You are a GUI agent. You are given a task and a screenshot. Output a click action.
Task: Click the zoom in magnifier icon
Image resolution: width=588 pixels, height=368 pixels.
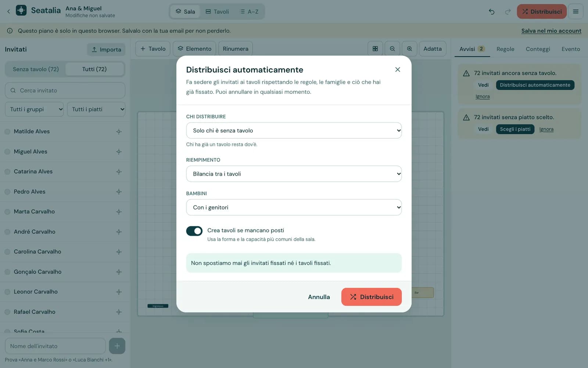coord(409,49)
